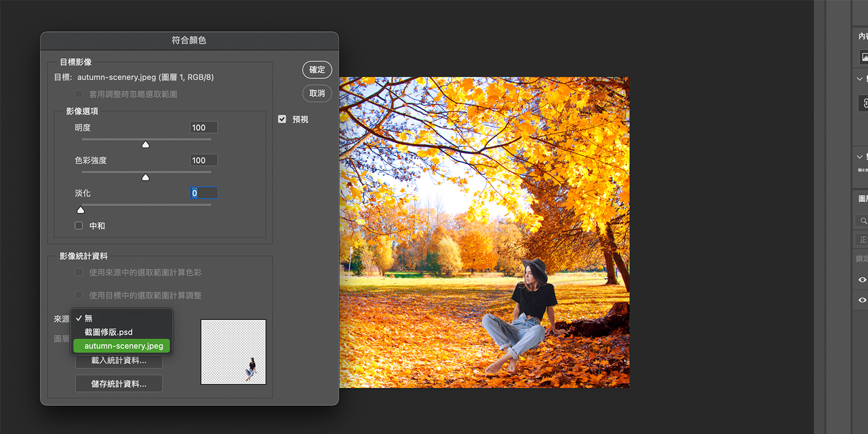Choose 截圖修版.psd as the source
Screen dimensions: 868x434
click(122, 332)
